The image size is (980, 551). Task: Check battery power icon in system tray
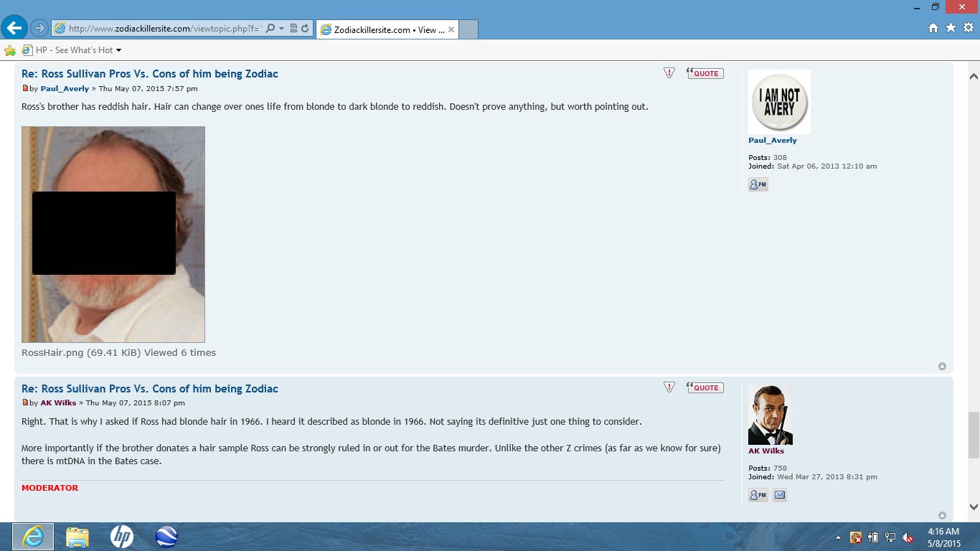coord(873,537)
